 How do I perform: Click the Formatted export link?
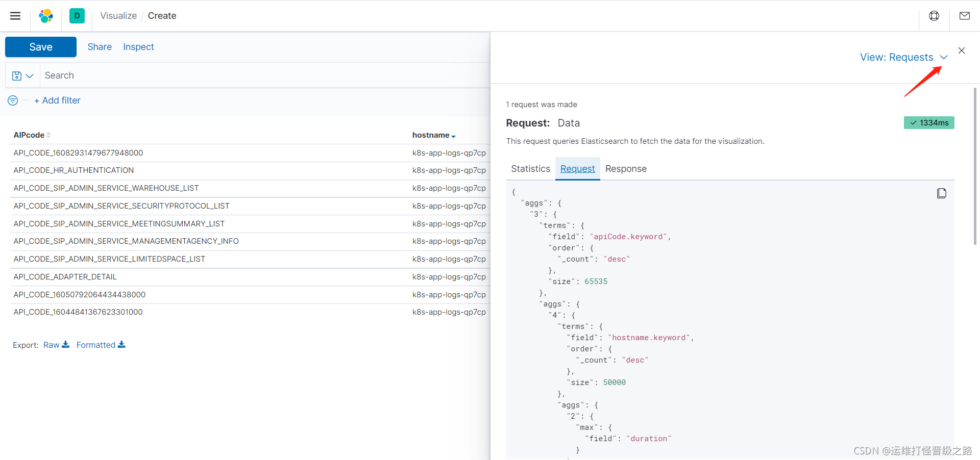click(x=96, y=345)
